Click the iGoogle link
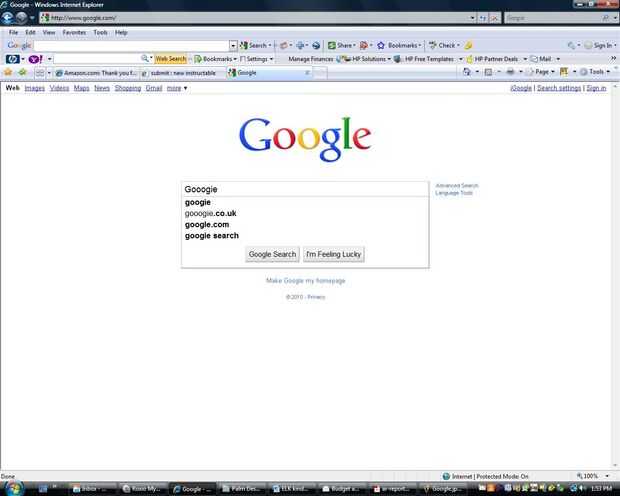 pos(521,88)
